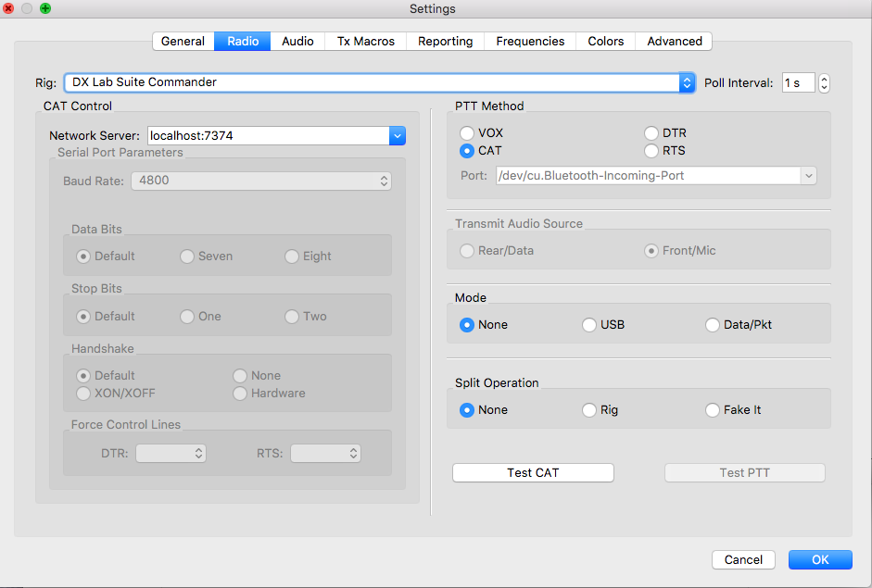
Task: Expand the Network Server dropdown arrow
Action: point(397,135)
